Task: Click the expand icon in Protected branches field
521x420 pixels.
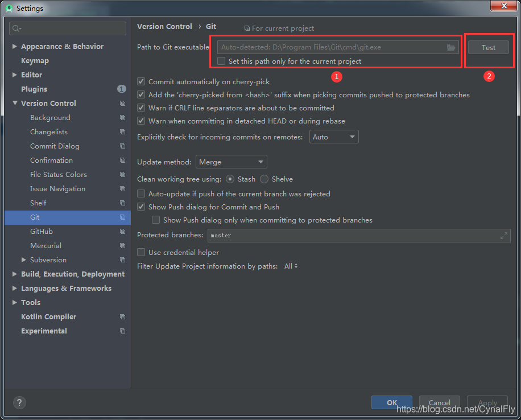Action: 504,236
